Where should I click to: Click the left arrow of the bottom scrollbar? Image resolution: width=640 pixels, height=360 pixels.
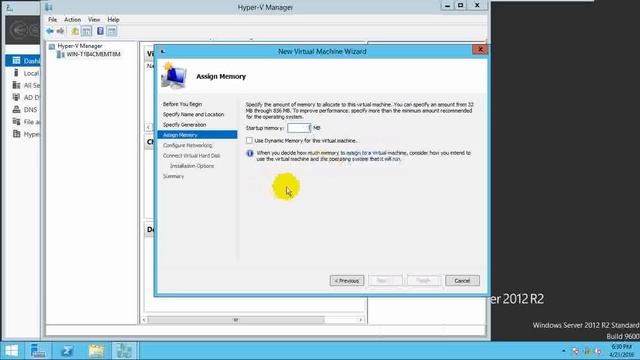coord(144,320)
